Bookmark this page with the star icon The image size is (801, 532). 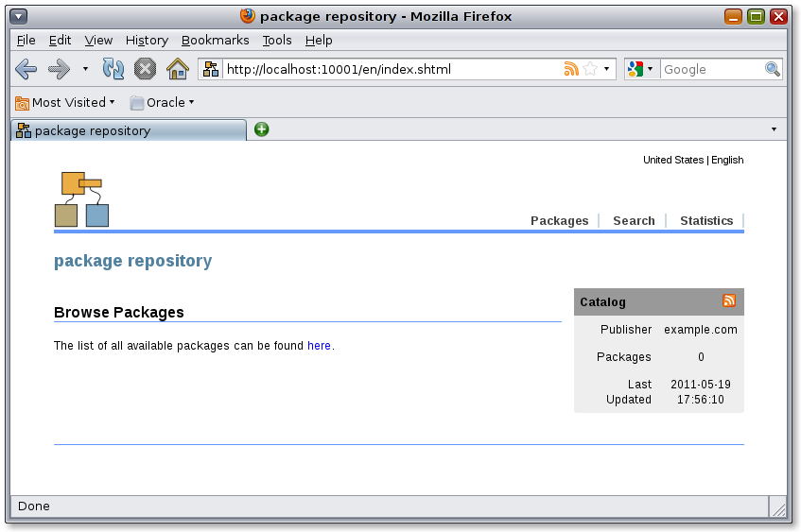click(590, 69)
